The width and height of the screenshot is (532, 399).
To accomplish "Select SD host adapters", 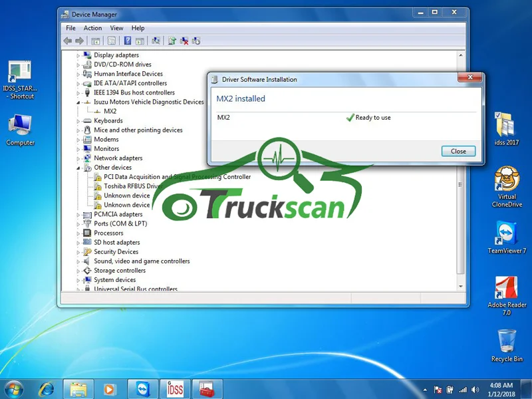I will (x=117, y=242).
